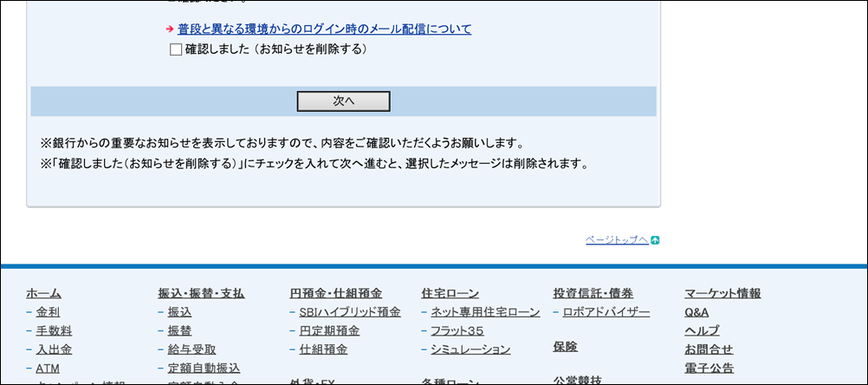Click the red arrow before login notice link
The image size is (868, 385).
[x=170, y=29]
